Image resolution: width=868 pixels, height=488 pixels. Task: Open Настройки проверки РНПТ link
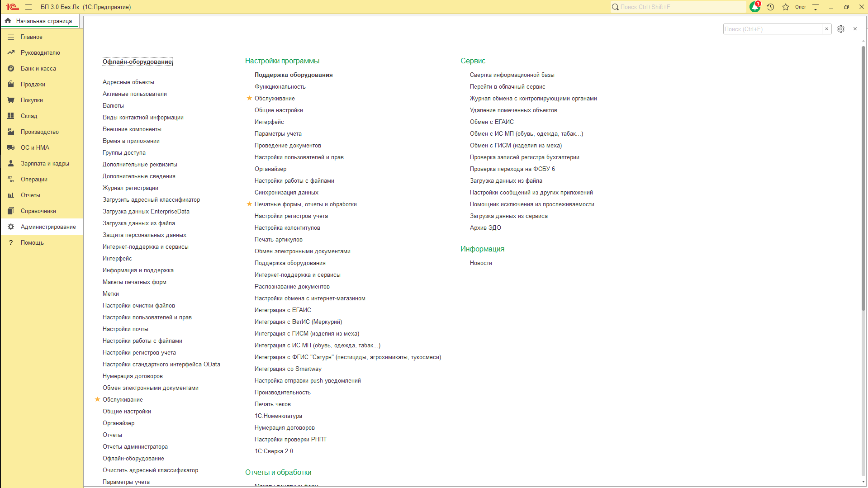pos(290,440)
